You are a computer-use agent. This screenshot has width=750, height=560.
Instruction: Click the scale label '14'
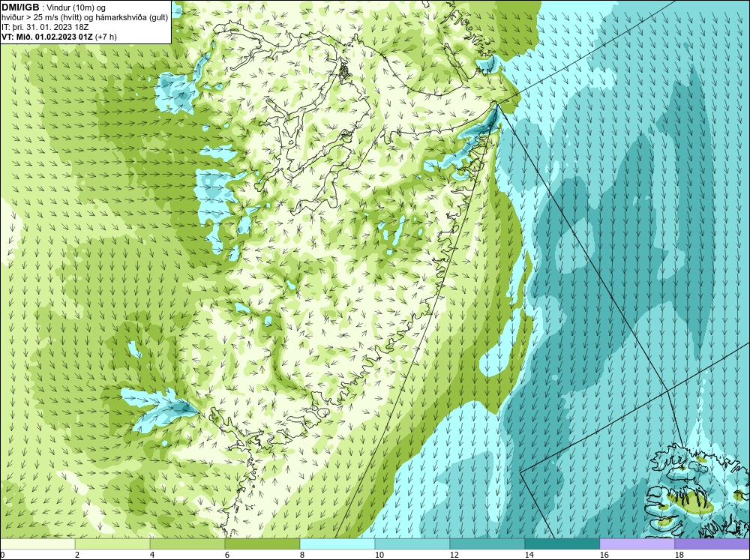[x=529, y=555]
